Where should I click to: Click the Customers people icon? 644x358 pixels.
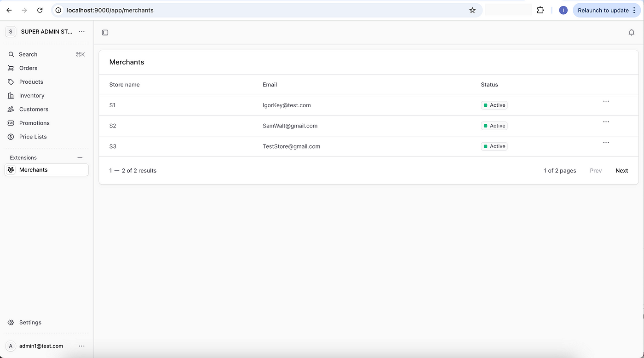point(11,110)
